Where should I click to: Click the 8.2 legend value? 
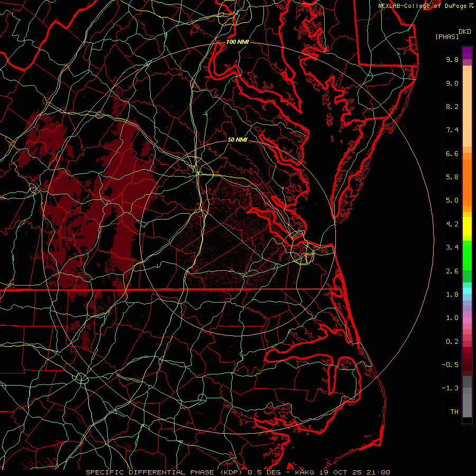[x=452, y=106]
